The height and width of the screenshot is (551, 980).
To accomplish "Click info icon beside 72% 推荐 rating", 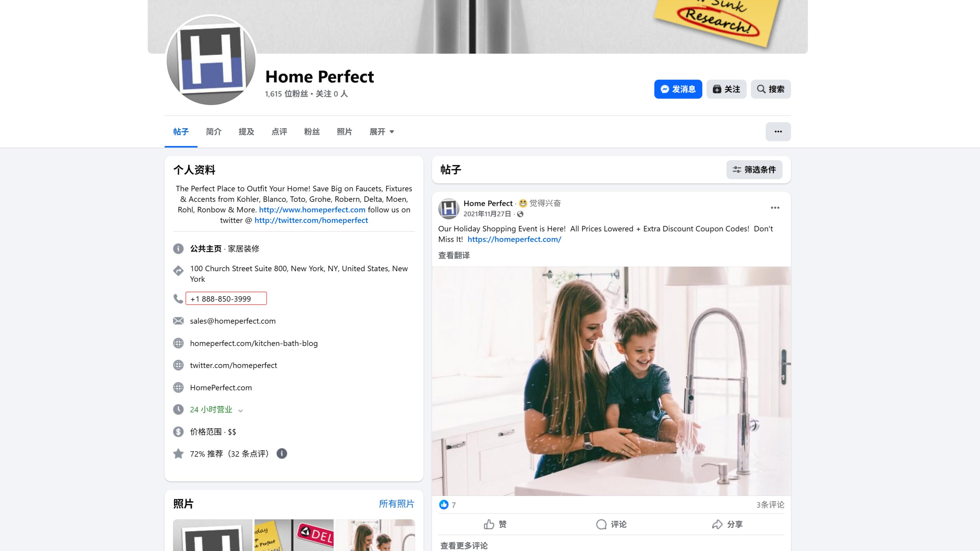I will pyautogui.click(x=282, y=454).
